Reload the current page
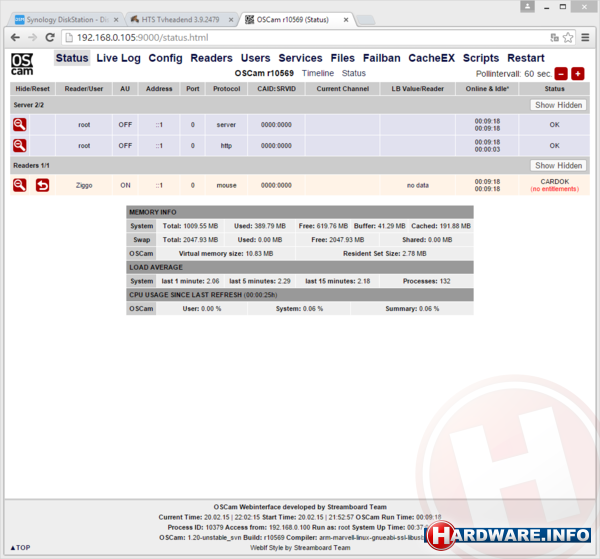The width and height of the screenshot is (600, 559). click(x=50, y=37)
